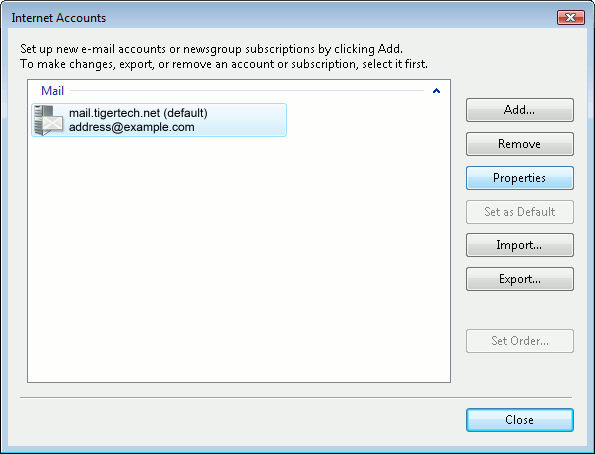The height and width of the screenshot is (454, 595).
Task: Click the horizontal separator above Close button
Action: click(x=296, y=398)
